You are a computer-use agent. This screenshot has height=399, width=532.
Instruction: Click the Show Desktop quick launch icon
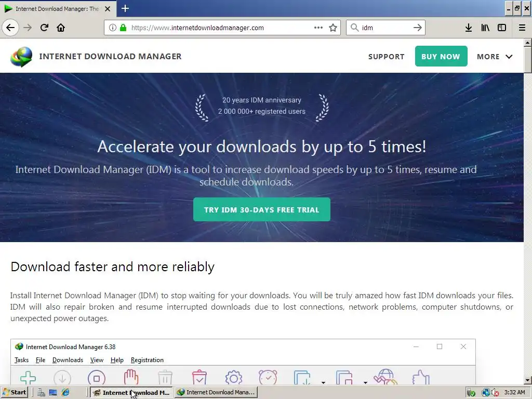(x=53, y=393)
